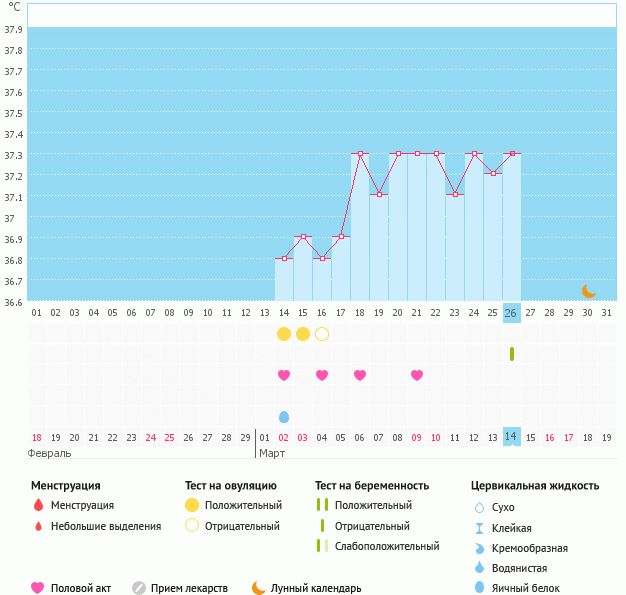
Task: Click the highlighted date 14 in the March row
Action: click(x=511, y=437)
